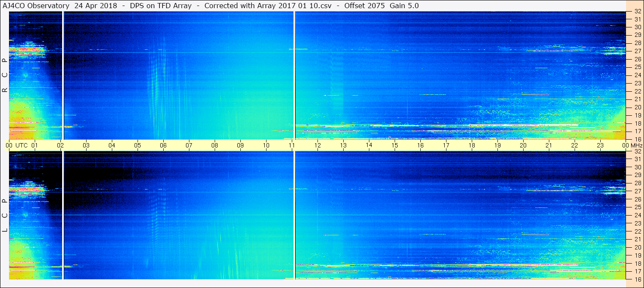Click the 22 MHz label on lower frequency scale
The height and width of the screenshot is (288, 644).
pos(637,231)
